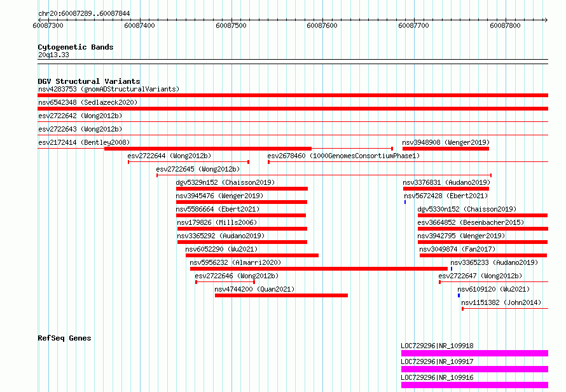
Task: Click the magenta bar for NR_109916
Action: tap(474, 385)
